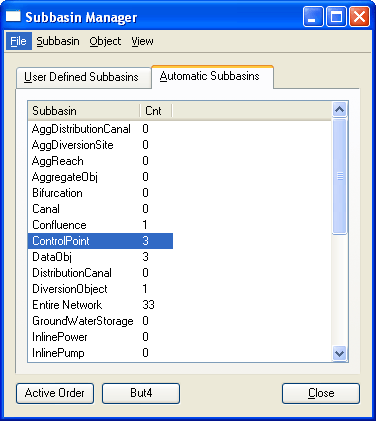This screenshot has width=376, height=421.
Task: Click the count 3 beside DataObj
Action: [145, 257]
